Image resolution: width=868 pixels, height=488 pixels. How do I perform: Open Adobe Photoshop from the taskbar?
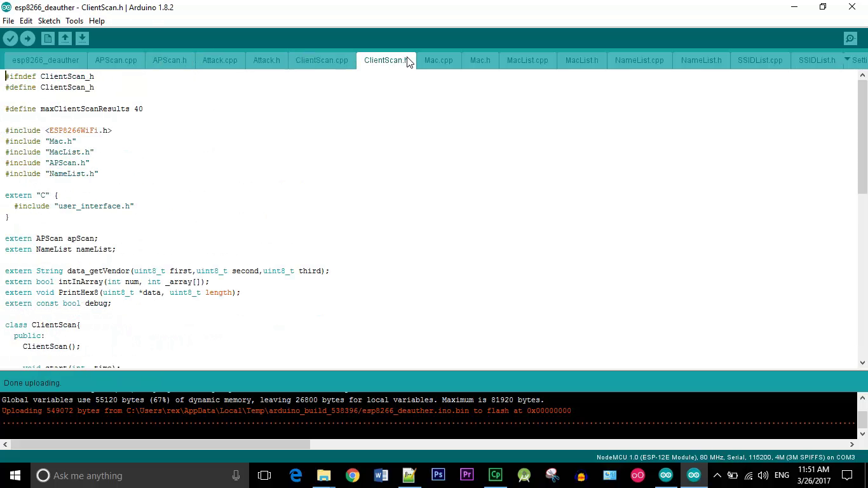[438, 475]
